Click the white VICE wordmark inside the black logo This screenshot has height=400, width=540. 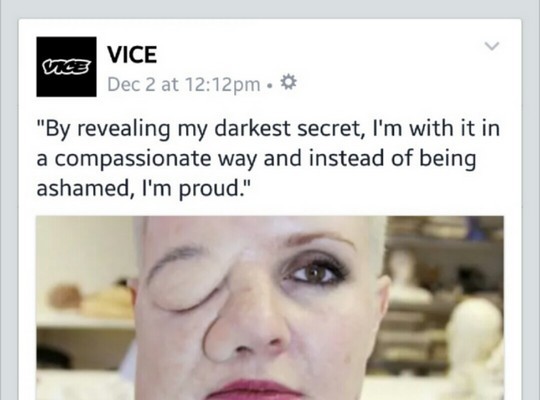[66, 66]
